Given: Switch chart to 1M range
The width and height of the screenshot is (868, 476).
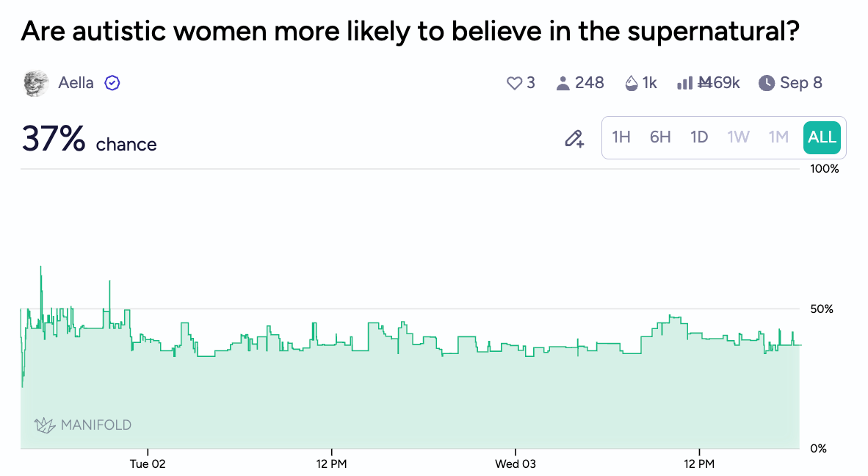Looking at the screenshot, I should click(x=778, y=137).
